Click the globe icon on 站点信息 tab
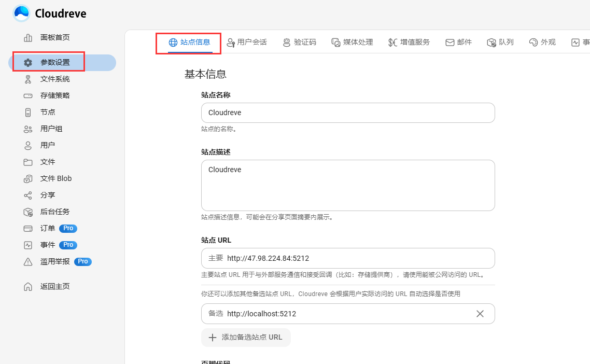This screenshot has width=590, height=364. [x=173, y=42]
